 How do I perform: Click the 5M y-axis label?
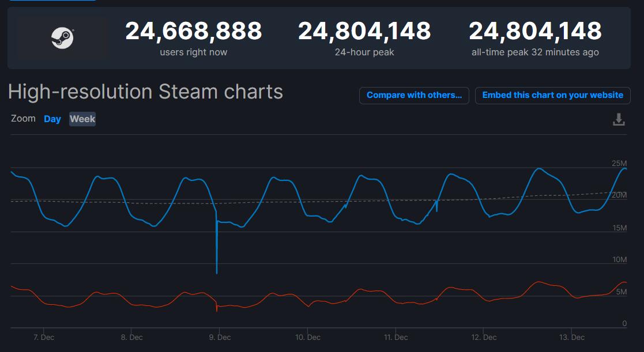click(x=622, y=292)
